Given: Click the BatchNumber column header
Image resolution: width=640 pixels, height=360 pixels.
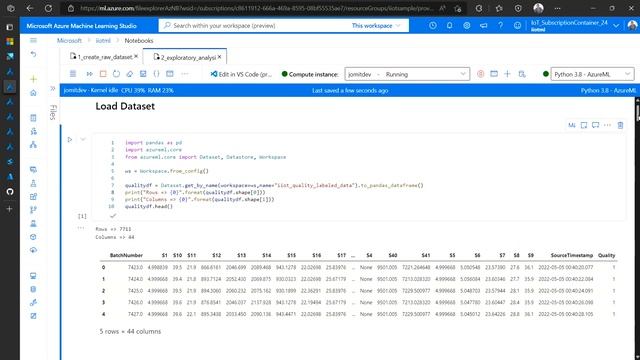Looking at the screenshot, I should coord(126,255).
